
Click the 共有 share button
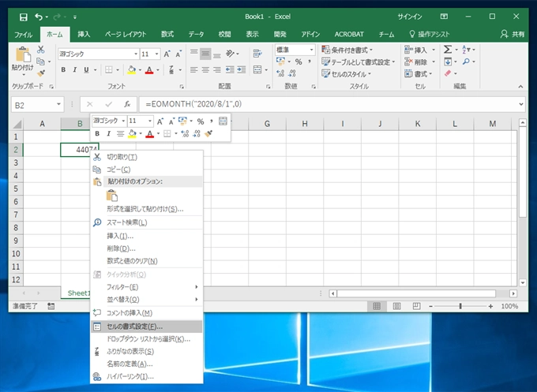tap(513, 34)
